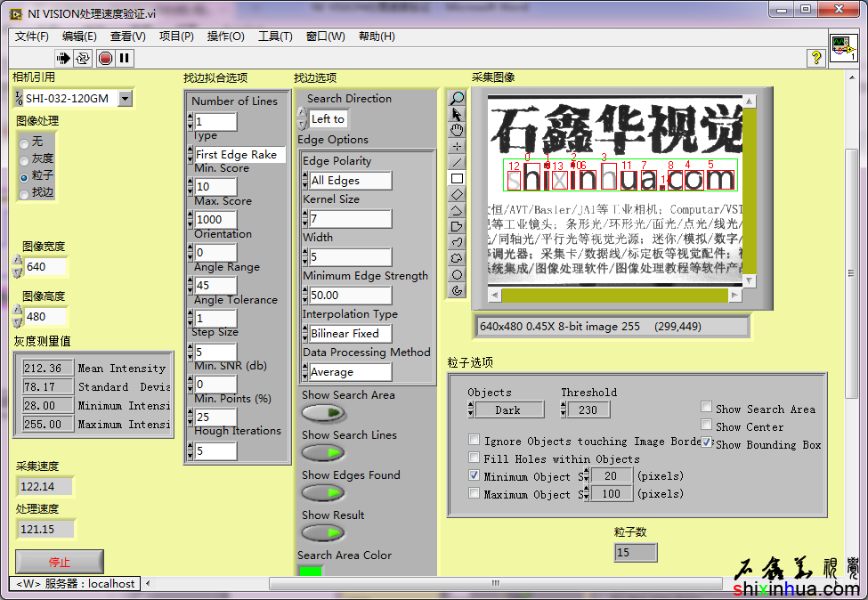
Task: Choose the Pan hand tool
Action: [x=458, y=130]
